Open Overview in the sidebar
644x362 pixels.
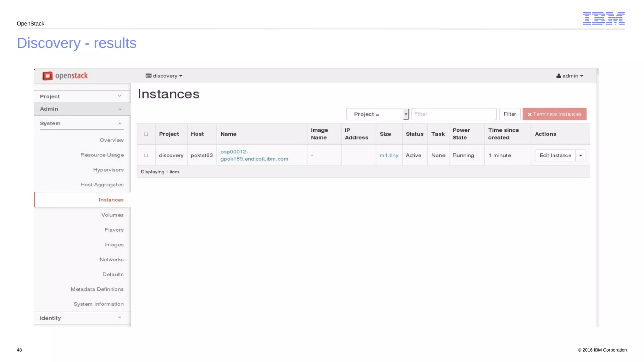112,140
